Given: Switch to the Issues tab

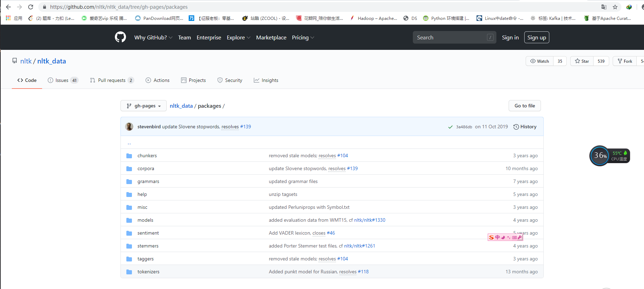Looking at the screenshot, I should point(63,80).
